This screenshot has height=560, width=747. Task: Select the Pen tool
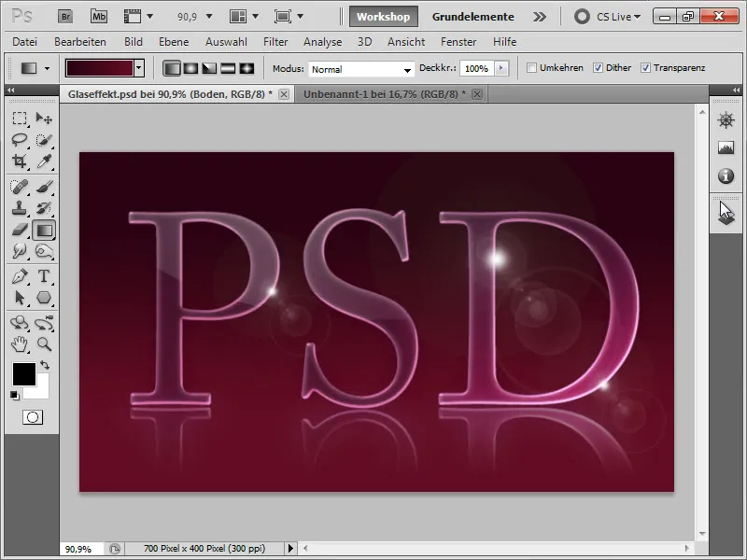(20, 276)
